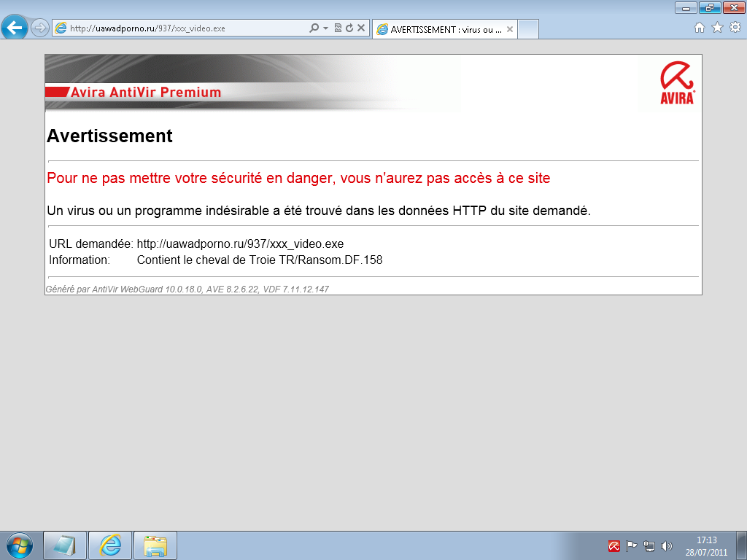Click the Internet Explorer taskbar icon
This screenshot has width=747, height=560.
(x=110, y=545)
